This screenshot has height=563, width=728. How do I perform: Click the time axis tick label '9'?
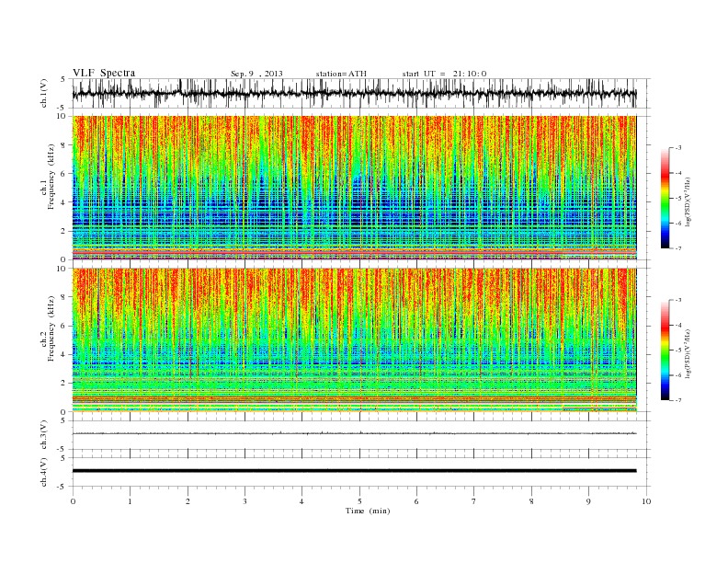(x=588, y=501)
